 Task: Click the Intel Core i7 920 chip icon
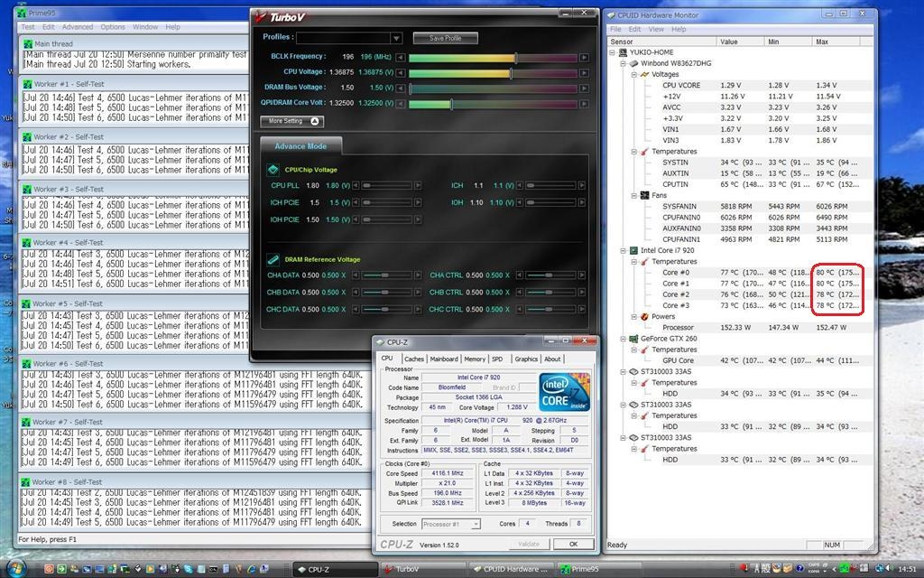click(633, 250)
